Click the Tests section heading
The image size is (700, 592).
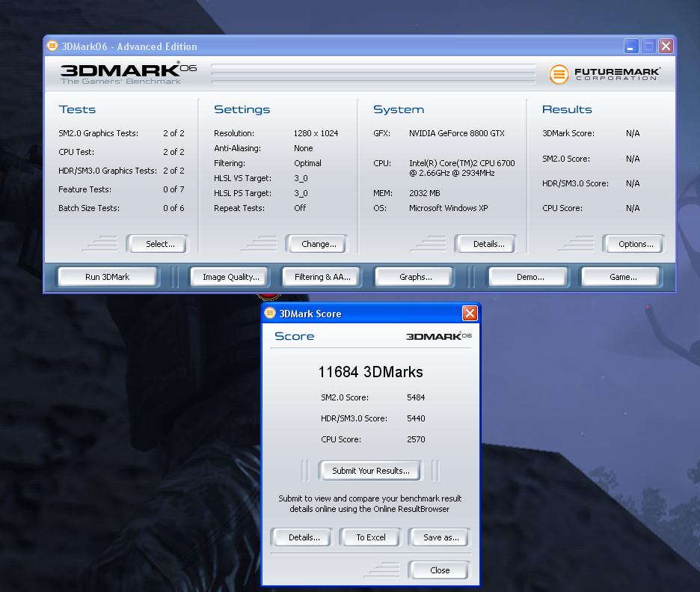77,109
